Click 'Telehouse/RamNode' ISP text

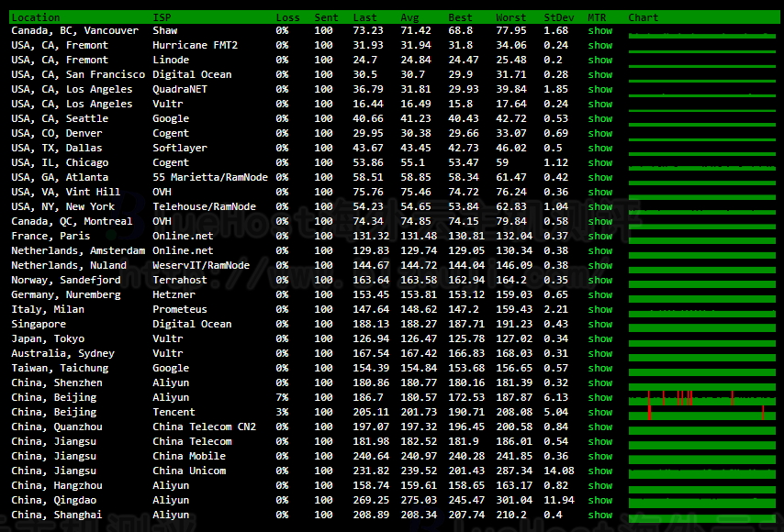204,206
